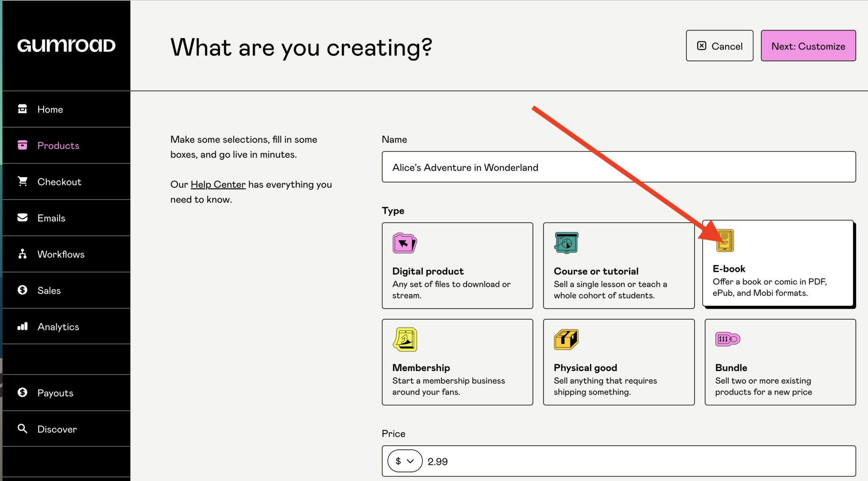Open the Help Center link

[x=217, y=184]
